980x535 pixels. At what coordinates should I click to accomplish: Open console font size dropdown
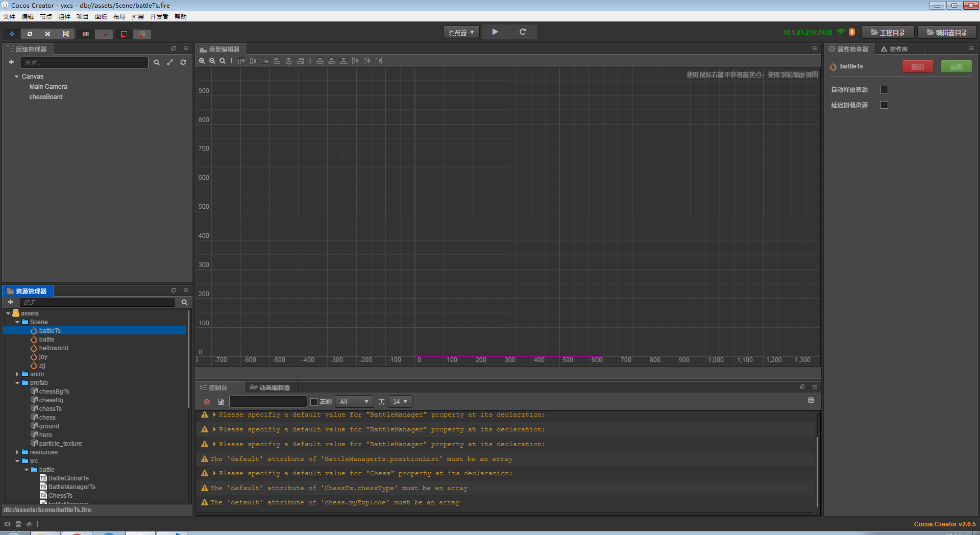click(400, 402)
